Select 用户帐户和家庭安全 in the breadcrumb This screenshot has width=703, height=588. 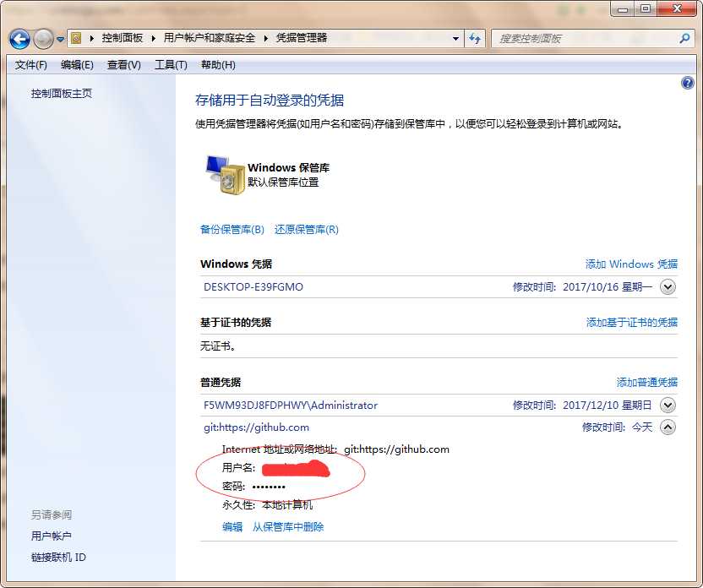point(209,38)
